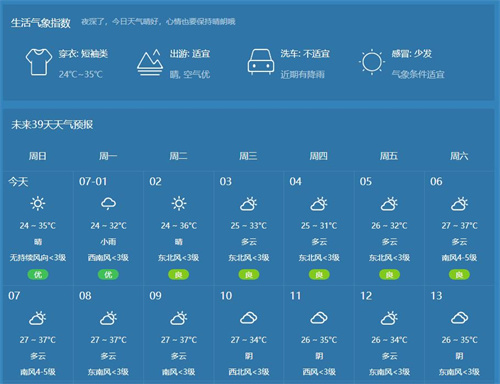This screenshot has height=384, width=500.
Task: Click the sun cold-risk index icon
Action: (372, 62)
